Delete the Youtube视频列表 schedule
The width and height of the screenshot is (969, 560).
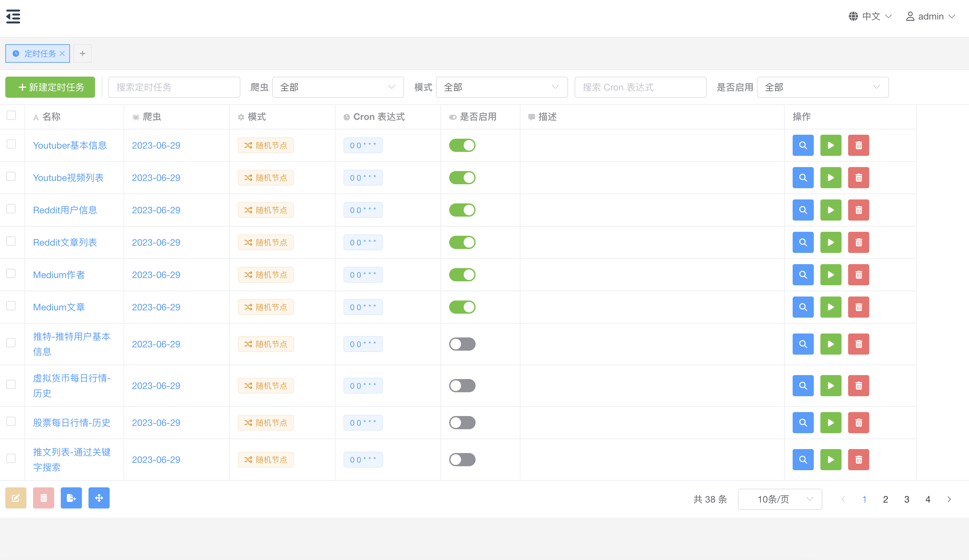pyautogui.click(x=858, y=178)
